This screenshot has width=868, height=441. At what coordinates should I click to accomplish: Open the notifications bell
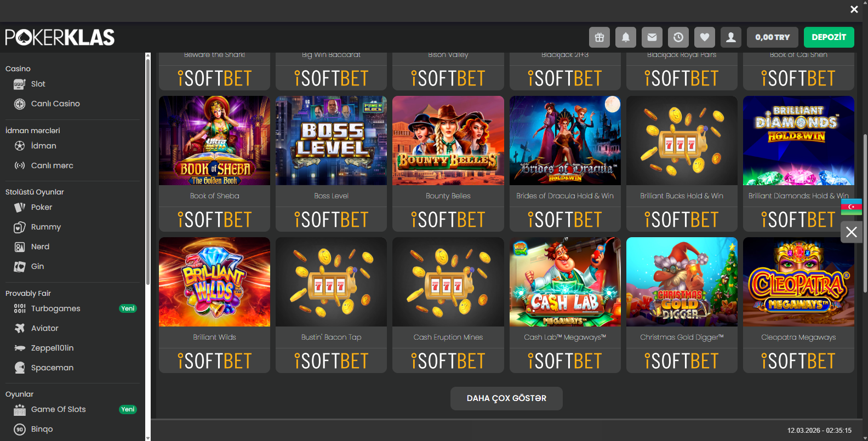click(626, 37)
